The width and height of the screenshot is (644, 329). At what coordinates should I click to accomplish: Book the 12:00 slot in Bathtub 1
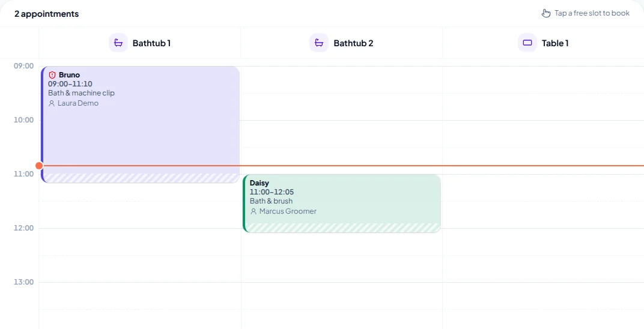pos(139,241)
